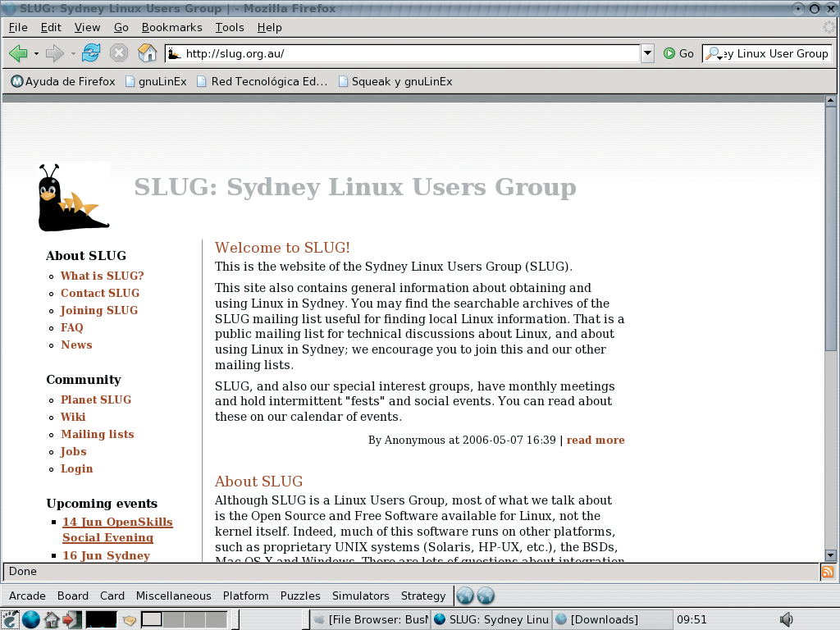The height and width of the screenshot is (630, 840).
Task: Open the FAQ link
Action: click(x=72, y=327)
